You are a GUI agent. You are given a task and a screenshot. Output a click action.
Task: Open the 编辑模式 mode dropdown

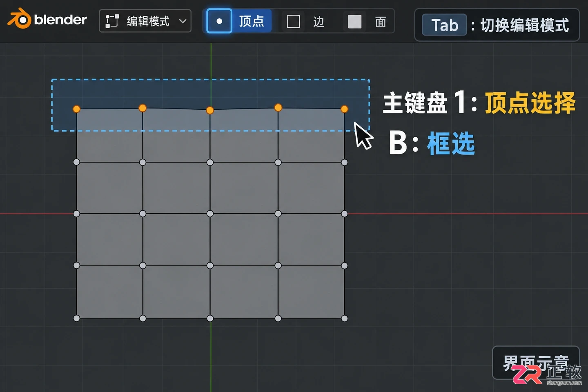coord(145,21)
